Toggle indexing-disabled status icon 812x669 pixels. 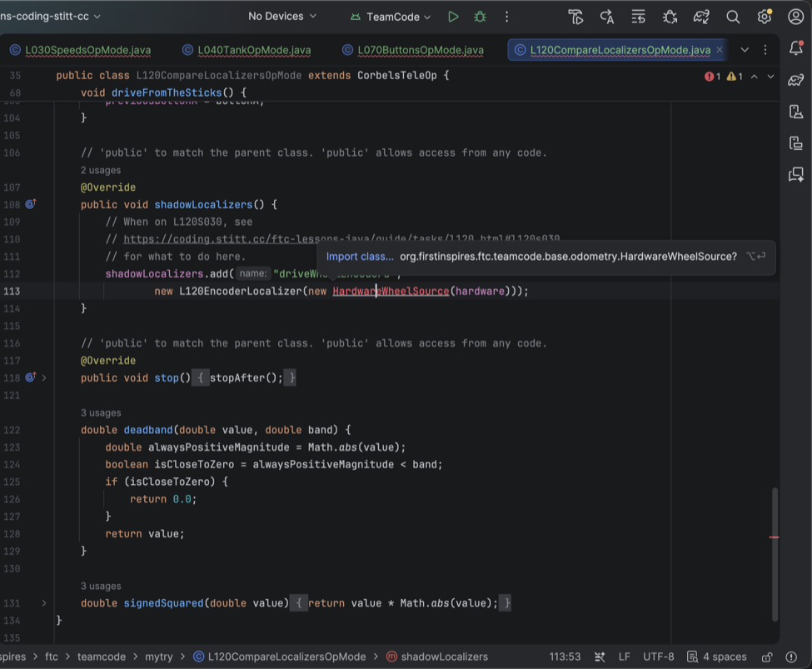[600, 657]
